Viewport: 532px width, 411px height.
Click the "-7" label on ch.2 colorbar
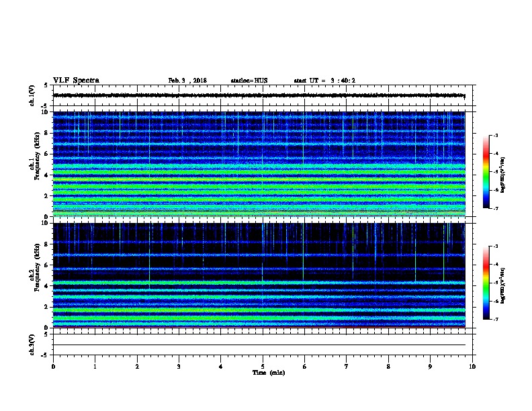click(496, 320)
